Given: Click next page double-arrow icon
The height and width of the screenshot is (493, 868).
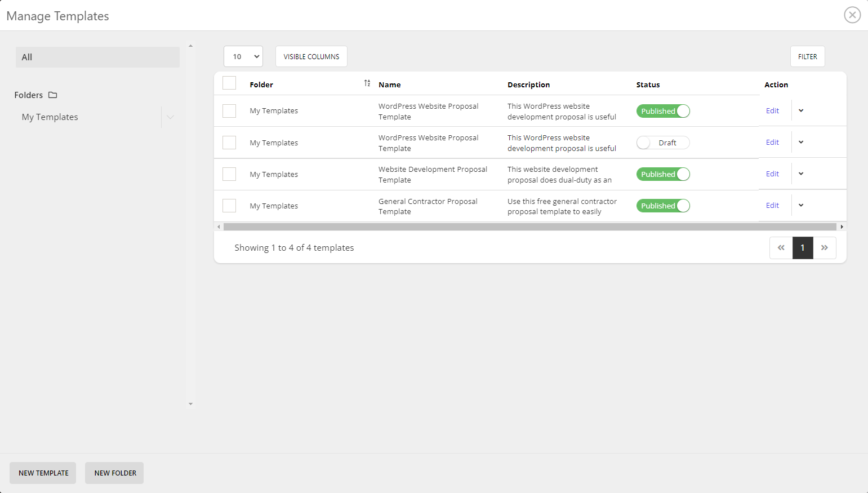Looking at the screenshot, I should pos(825,247).
